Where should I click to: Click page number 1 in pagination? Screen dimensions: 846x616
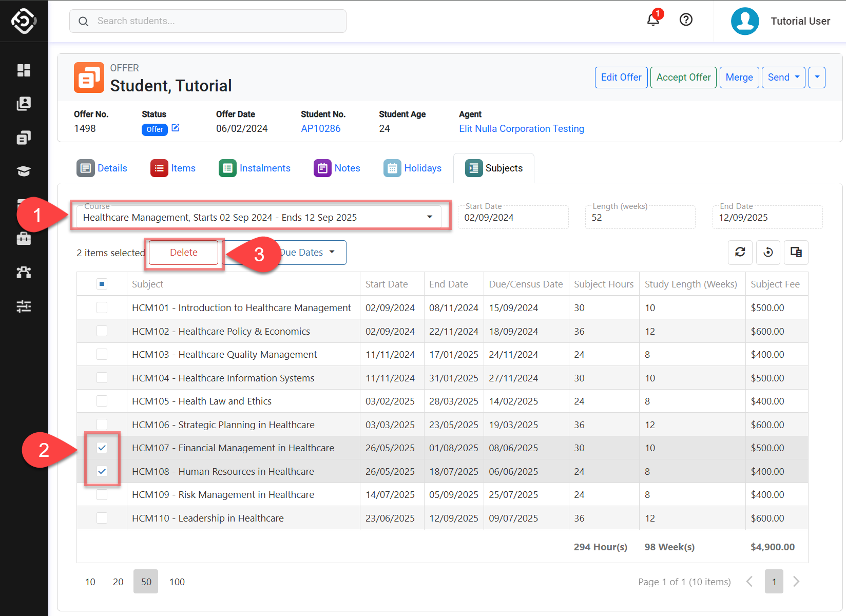[774, 582]
